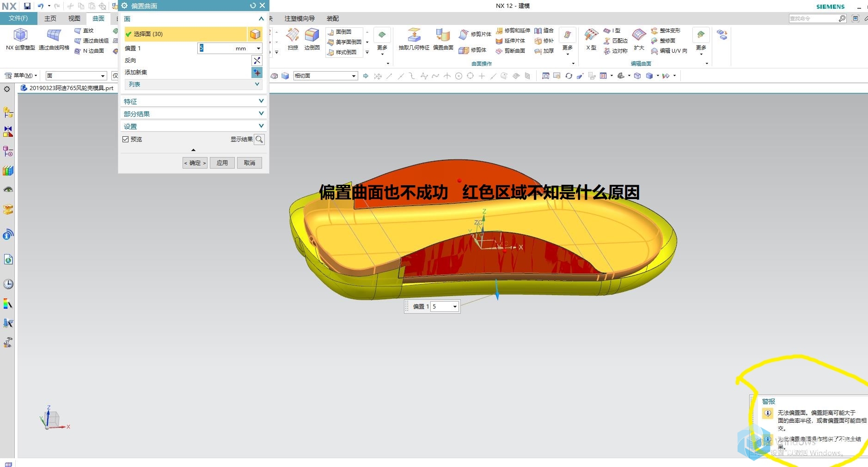Select 缝合 sew tool
Viewport: 868px width, 467px height.
[544, 30]
